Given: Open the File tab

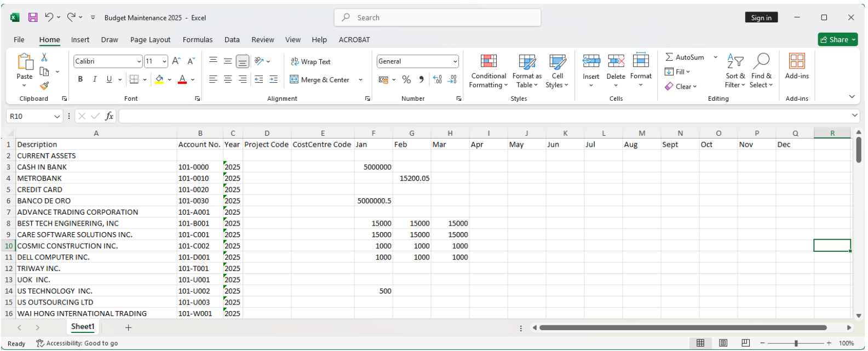Looking at the screenshot, I should point(19,39).
